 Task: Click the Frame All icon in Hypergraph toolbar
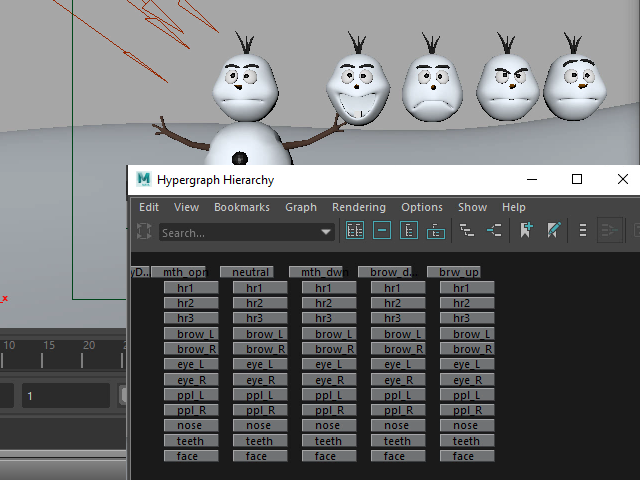[355, 231]
